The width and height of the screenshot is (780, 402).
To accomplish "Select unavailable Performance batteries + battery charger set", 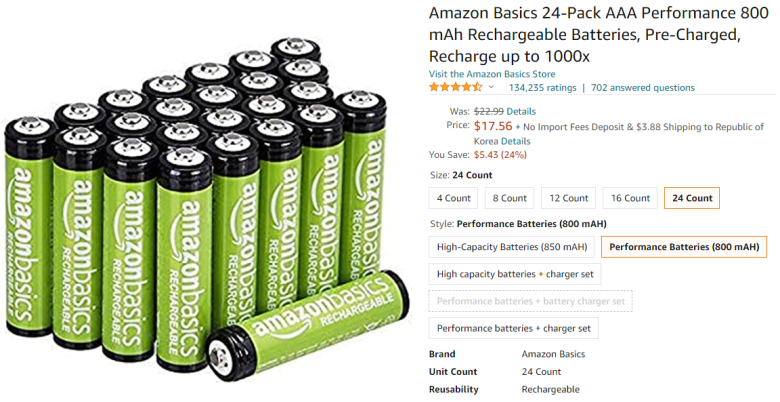I will (530, 301).
